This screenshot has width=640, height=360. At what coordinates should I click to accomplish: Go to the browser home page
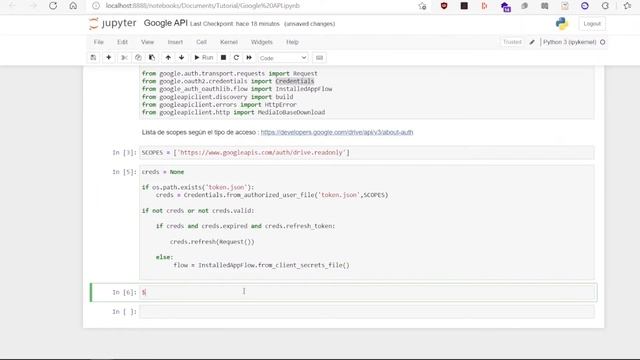click(x=73, y=6)
